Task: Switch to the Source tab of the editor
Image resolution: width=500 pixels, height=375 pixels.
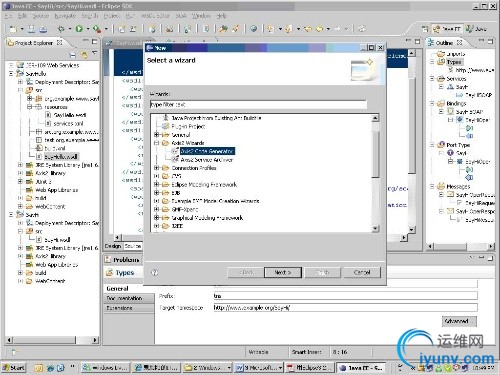Action: point(132,246)
